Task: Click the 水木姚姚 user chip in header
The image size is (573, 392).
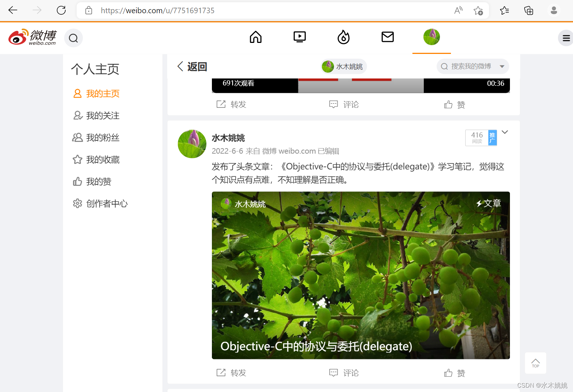Action: point(344,66)
